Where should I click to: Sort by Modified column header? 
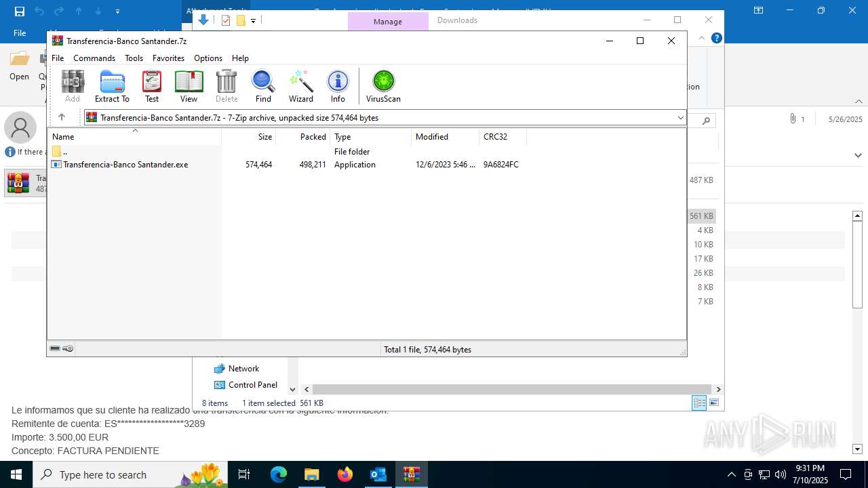point(445,137)
